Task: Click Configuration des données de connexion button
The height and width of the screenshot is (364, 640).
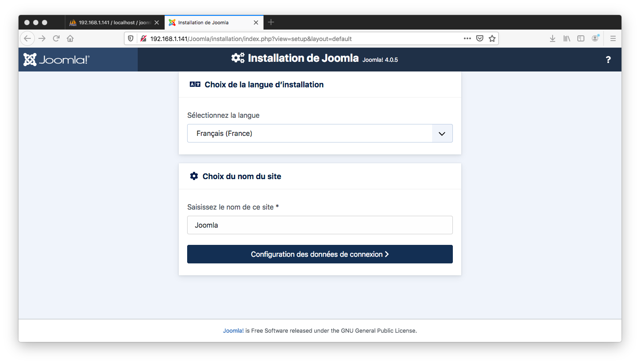Action: [320, 254]
